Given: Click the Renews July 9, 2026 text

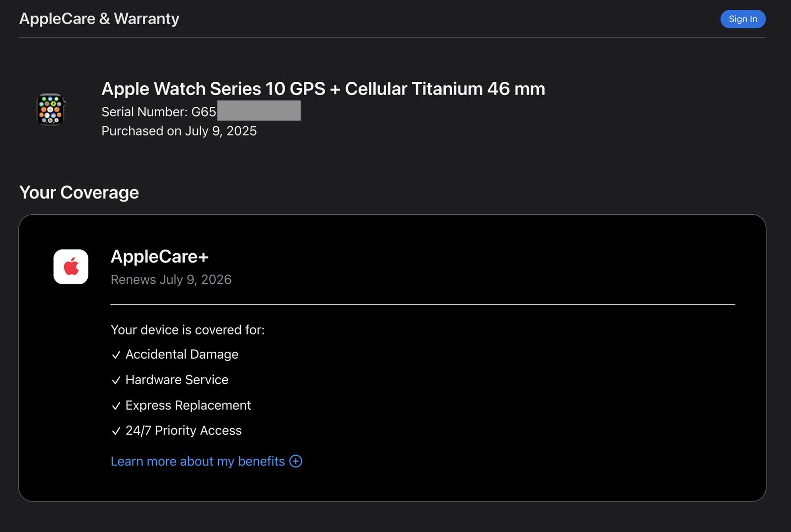Looking at the screenshot, I should [x=171, y=280].
